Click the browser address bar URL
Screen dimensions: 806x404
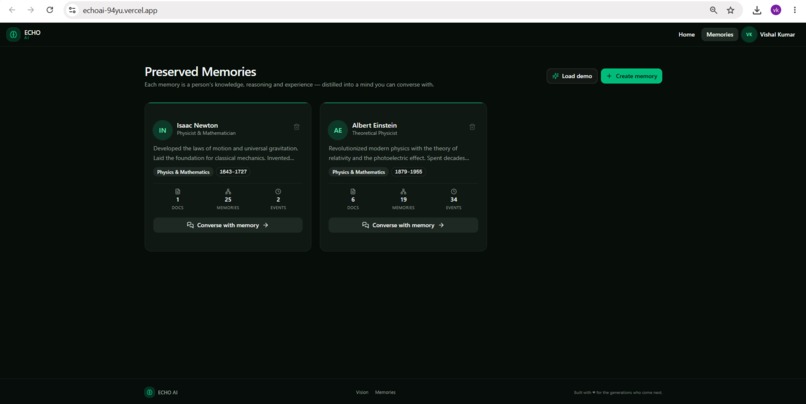[120, 10]
